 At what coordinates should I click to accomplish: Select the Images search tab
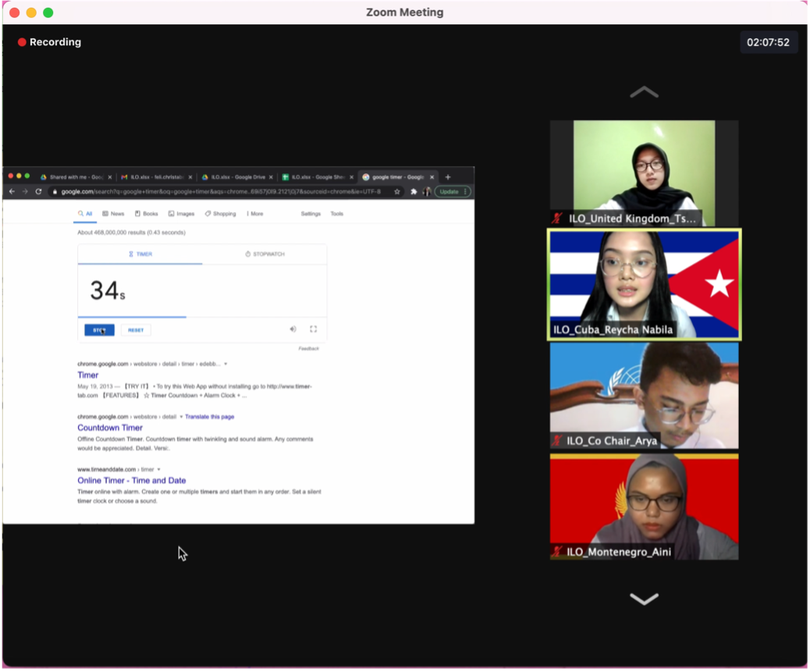coord(181,214)
